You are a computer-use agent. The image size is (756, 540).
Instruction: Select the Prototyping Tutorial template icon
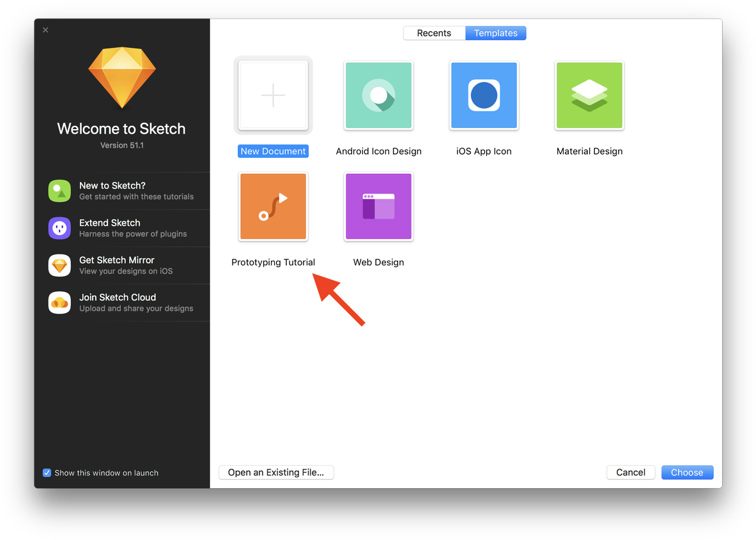click(274, 206)
